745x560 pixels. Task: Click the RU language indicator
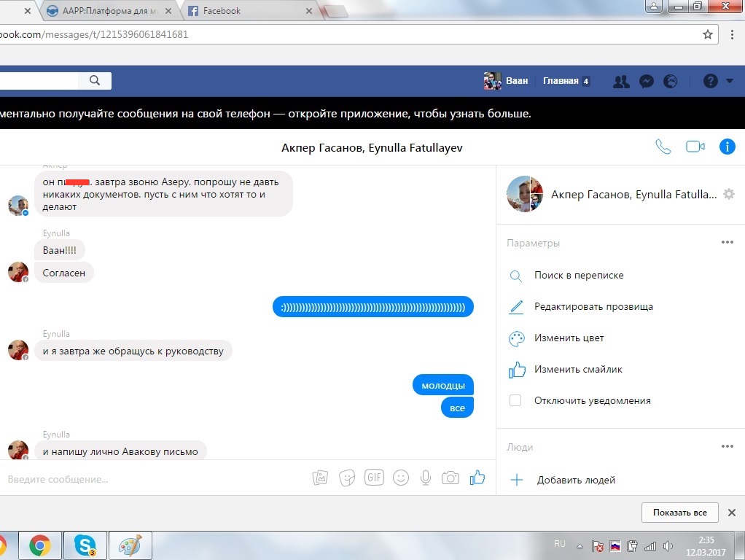click(x=560, y=543)
